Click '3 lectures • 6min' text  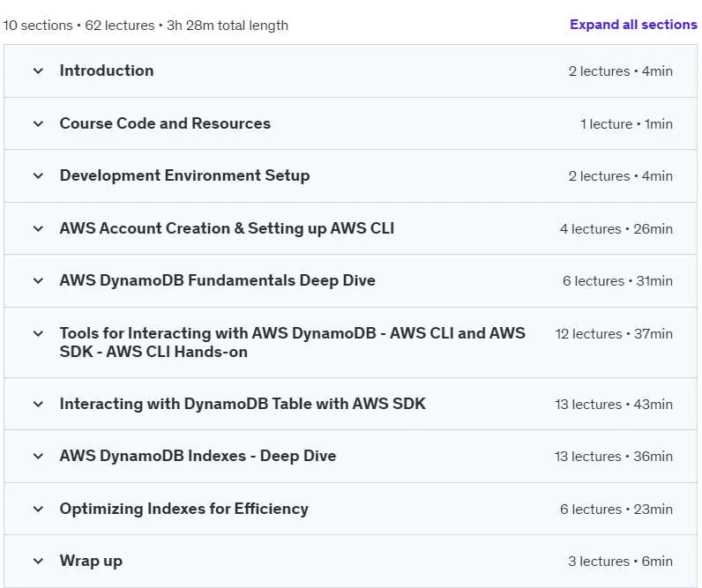(621, 562)
